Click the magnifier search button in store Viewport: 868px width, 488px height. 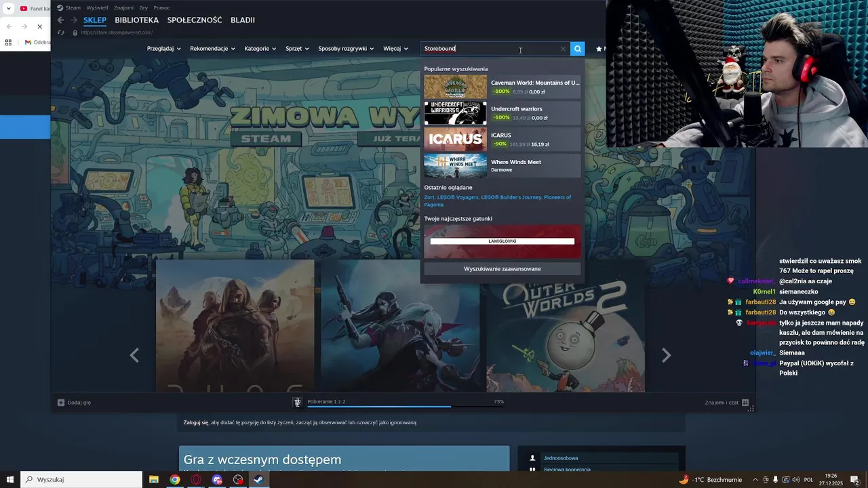[x=577, y=49]
